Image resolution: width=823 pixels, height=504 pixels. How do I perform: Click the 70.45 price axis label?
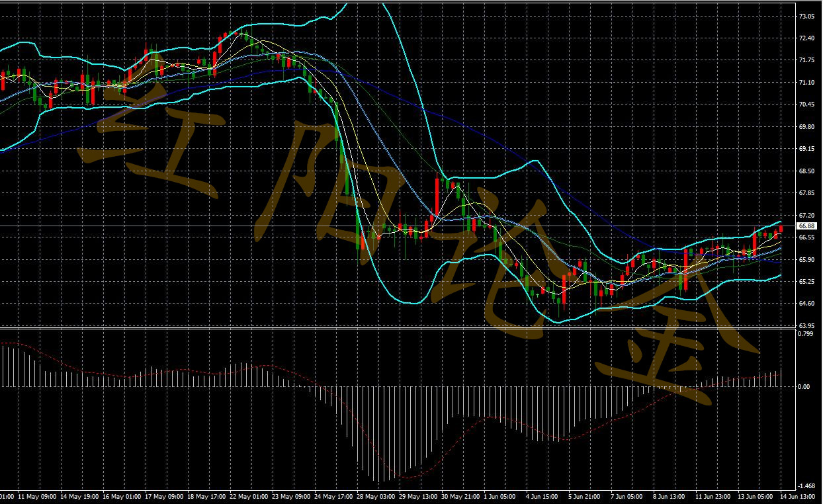(807, 105)
